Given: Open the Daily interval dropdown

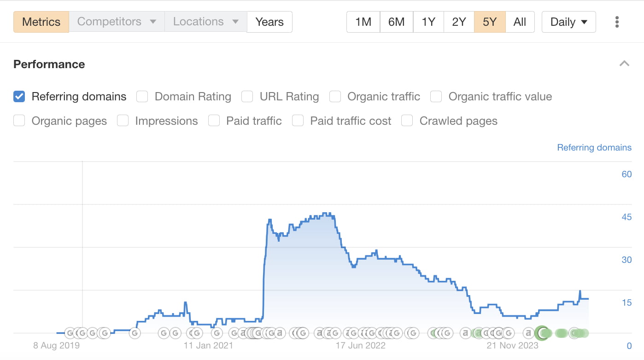Looking at the screenshot, I should (x=568, y=22).
